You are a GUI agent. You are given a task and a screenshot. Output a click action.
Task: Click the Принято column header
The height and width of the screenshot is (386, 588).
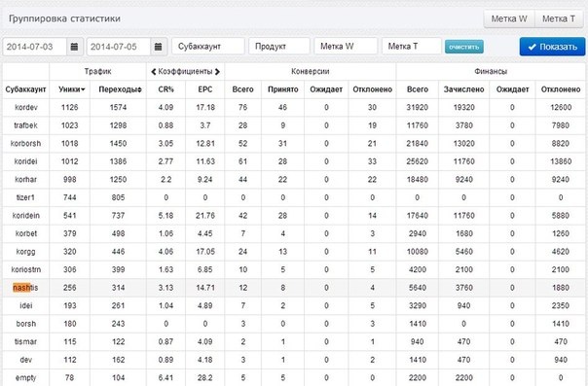click(x=282, y=89)
